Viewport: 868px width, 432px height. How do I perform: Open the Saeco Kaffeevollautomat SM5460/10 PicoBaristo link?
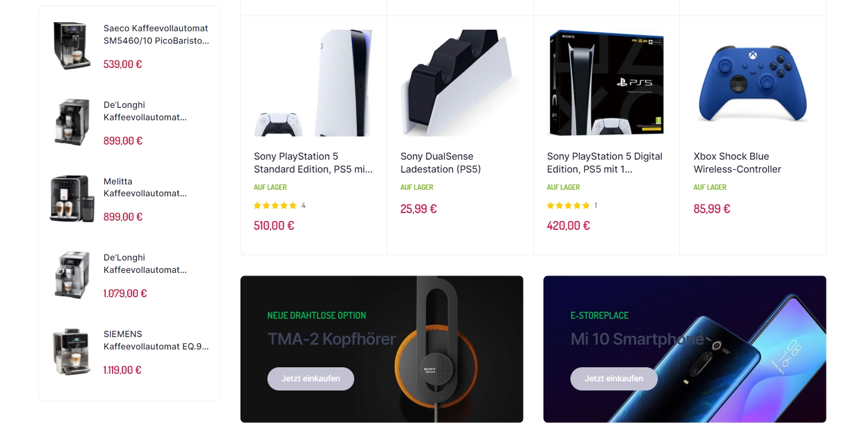pos(156,35)
